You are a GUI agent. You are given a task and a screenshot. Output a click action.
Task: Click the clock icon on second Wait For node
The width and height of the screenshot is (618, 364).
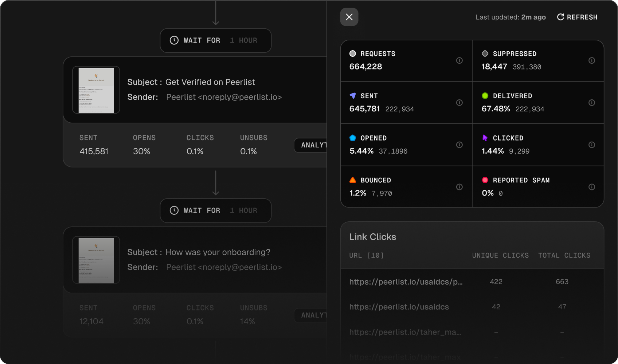pyautogui.click(x=174, y=210)
